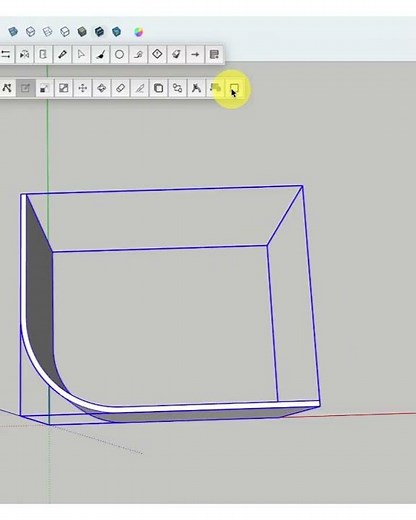Select the Hidden Line style cube icon
This screenshot has width=416, height=520.
coord(65,32)
